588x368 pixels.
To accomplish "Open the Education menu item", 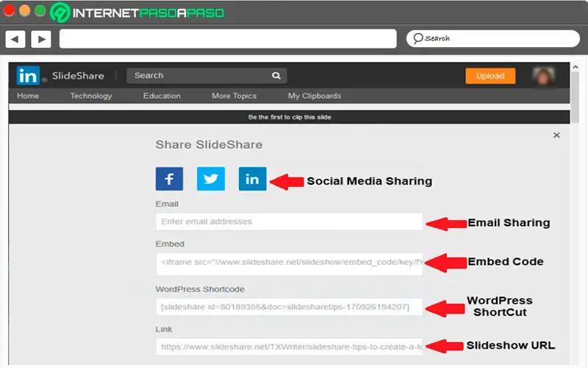I will coord(162,96).
